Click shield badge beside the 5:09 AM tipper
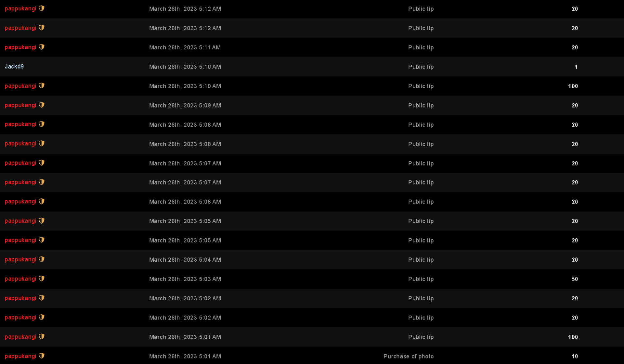 [x=42, y=105]
